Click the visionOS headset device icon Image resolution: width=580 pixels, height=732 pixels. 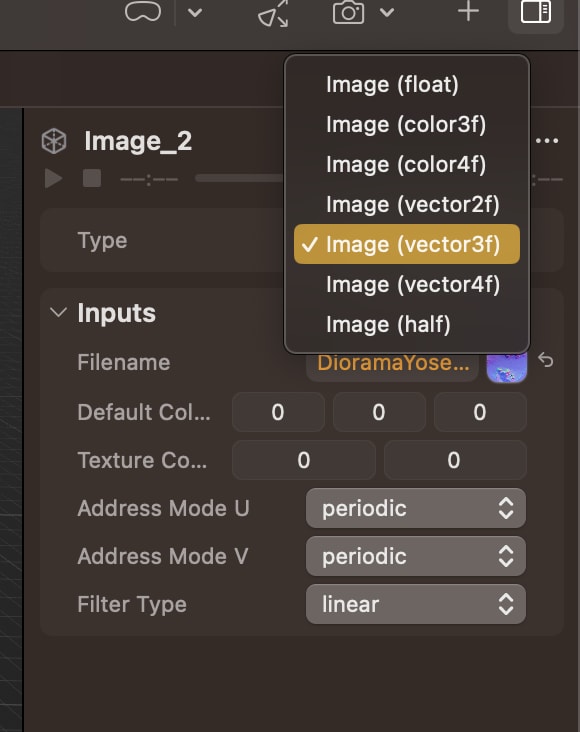pyautogui.click(x=143, y=11)
